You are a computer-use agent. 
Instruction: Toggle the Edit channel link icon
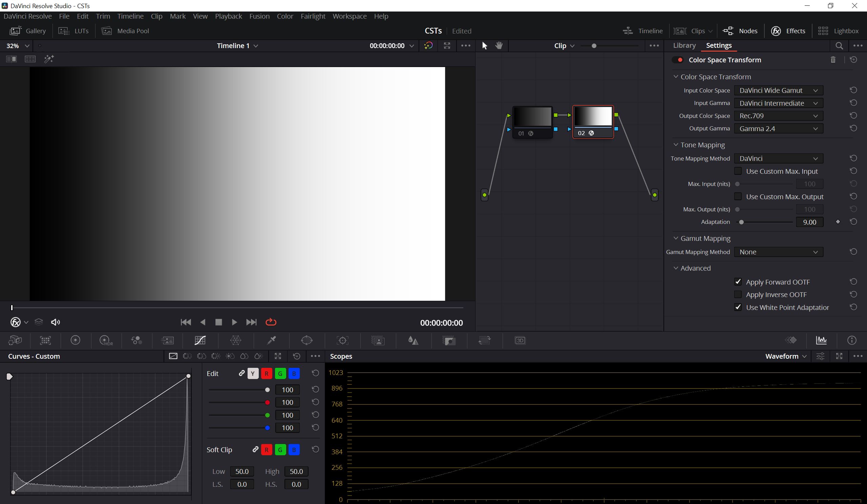241,373
